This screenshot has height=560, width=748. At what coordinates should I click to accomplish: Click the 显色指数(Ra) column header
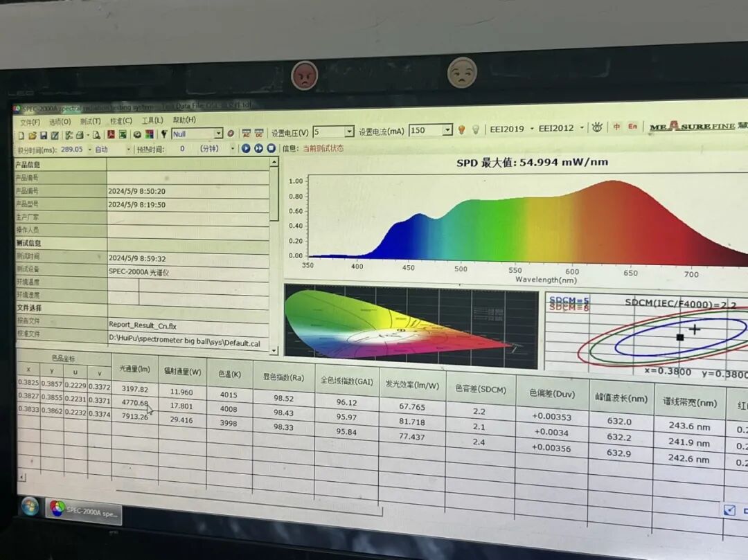(x=283, y=377)
